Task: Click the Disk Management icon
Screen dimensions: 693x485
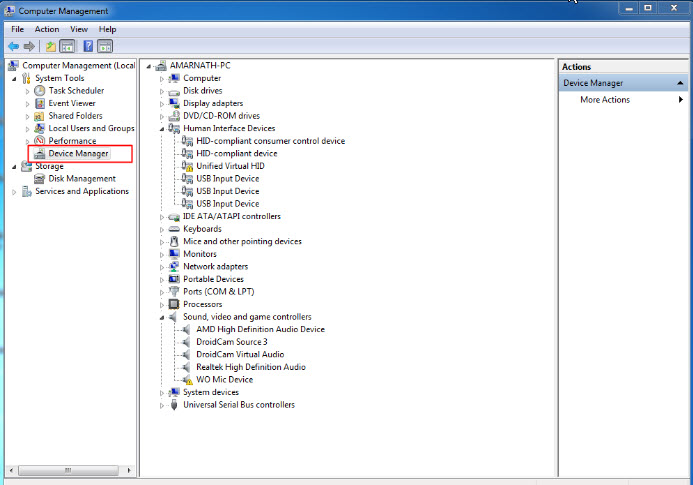Action: click(x=39, y=179)
